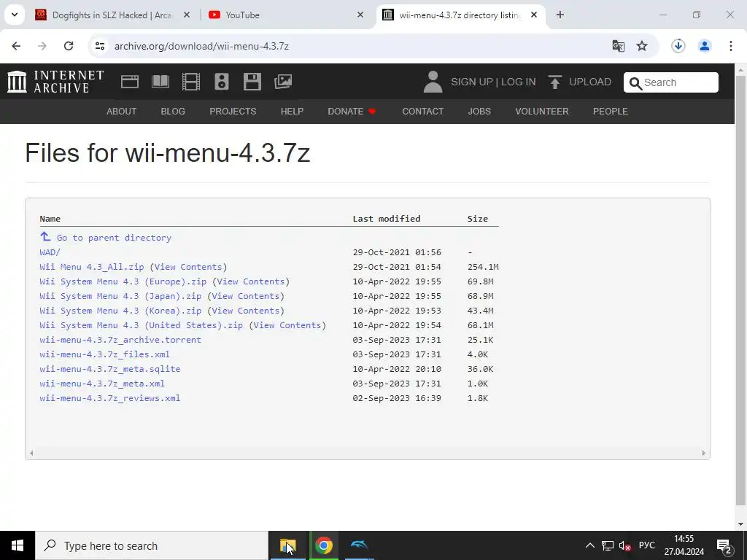Open the PEOPLE menu item

[611, 112]
